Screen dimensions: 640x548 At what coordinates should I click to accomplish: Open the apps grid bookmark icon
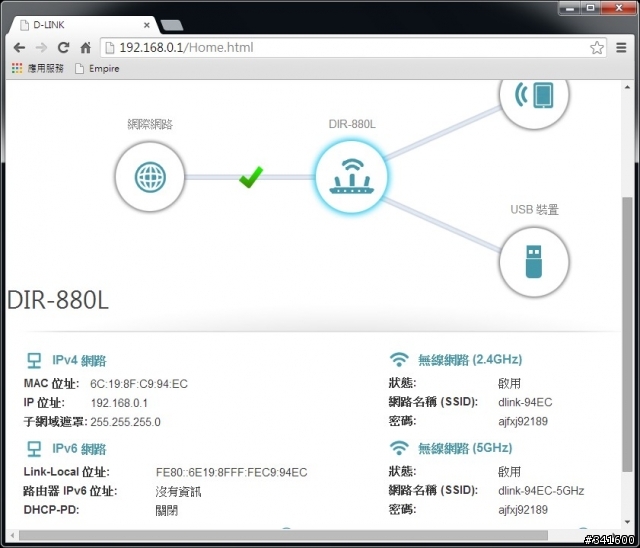17,68
